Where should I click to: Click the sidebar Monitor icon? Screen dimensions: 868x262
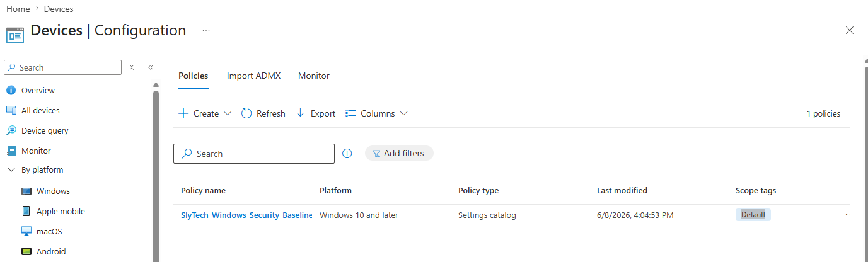click(x=11, y=151)
